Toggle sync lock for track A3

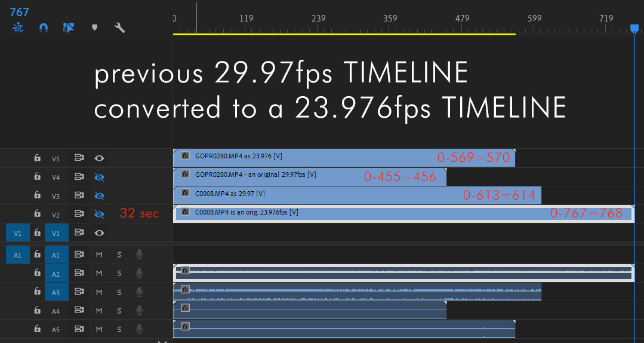(79, 292)
